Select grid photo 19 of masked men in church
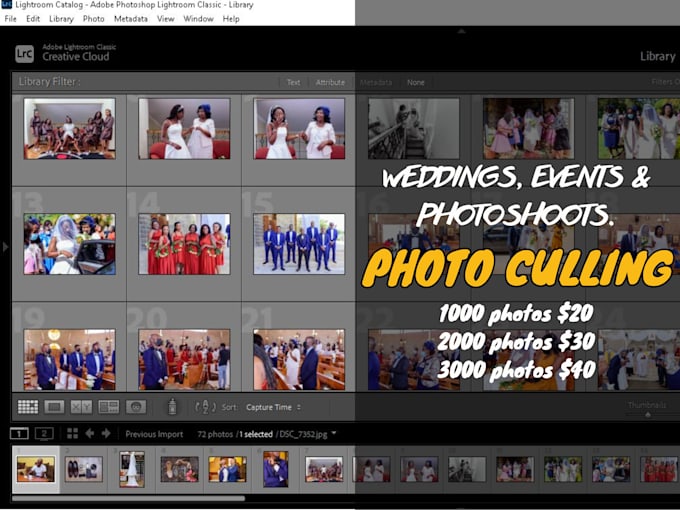 [x=69, y=360]
